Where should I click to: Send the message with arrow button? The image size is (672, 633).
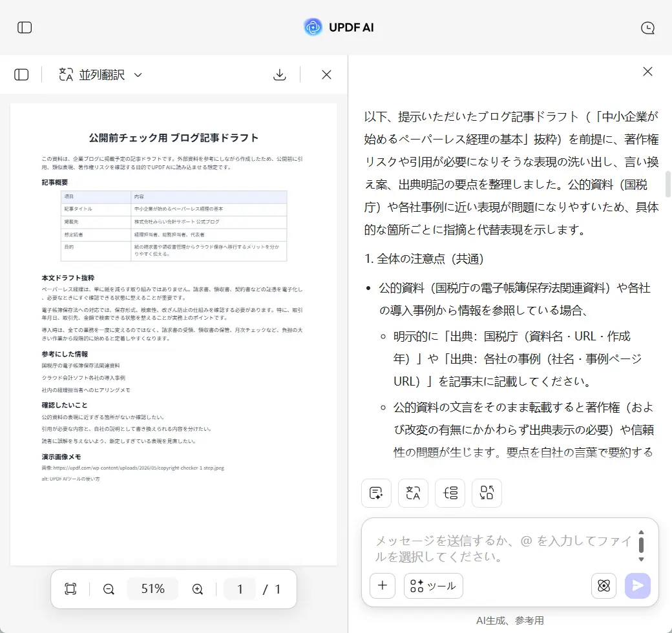click(x=637, y=585)
